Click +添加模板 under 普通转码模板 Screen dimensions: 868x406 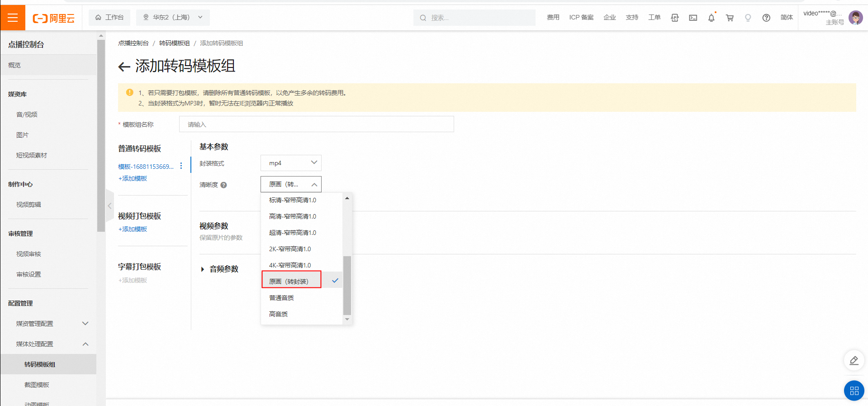(133, 178)
